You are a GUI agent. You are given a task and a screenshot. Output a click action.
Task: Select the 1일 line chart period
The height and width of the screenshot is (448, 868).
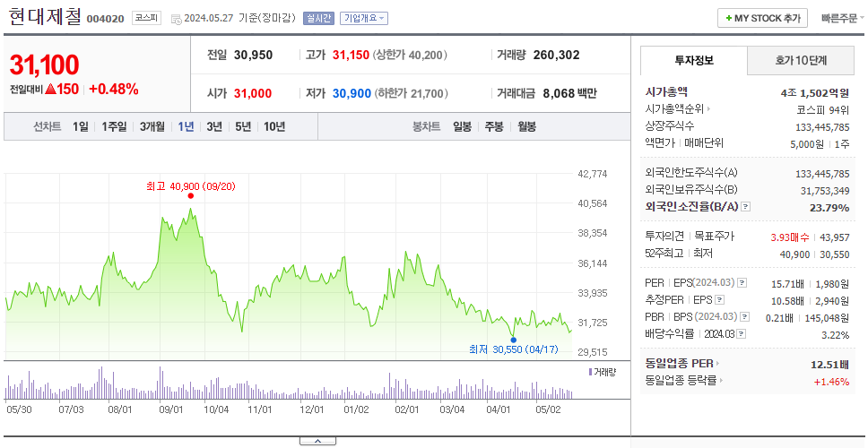81,126
